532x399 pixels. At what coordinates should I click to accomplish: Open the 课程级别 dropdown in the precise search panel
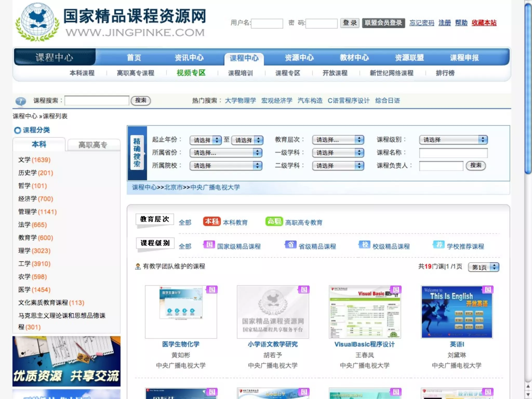pos(453,140)
